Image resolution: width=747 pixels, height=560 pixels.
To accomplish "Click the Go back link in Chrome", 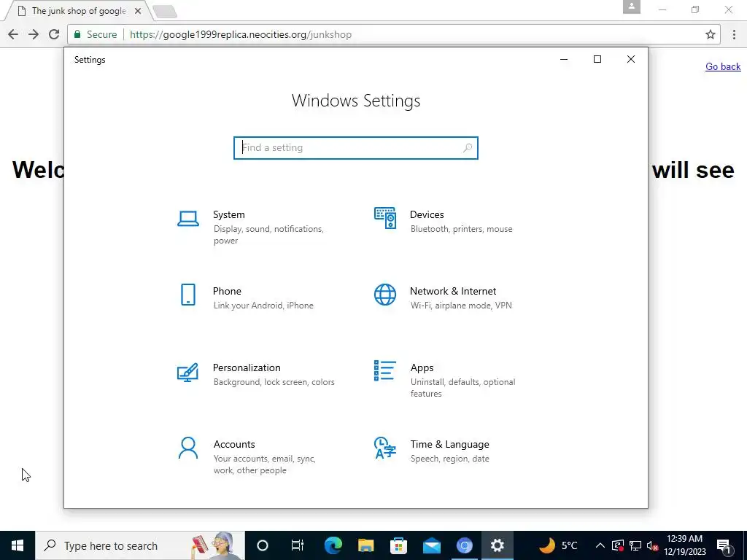I will coord(723,66).
